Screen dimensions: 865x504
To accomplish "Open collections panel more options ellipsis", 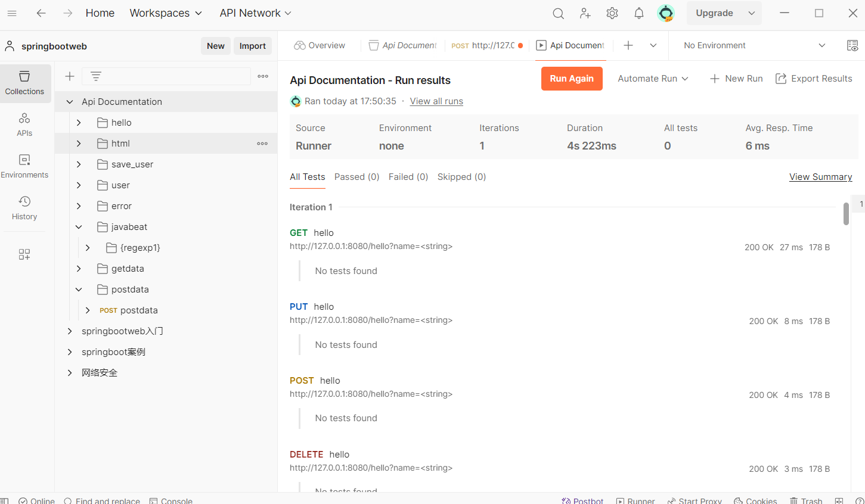I will (x=263, y=76).
